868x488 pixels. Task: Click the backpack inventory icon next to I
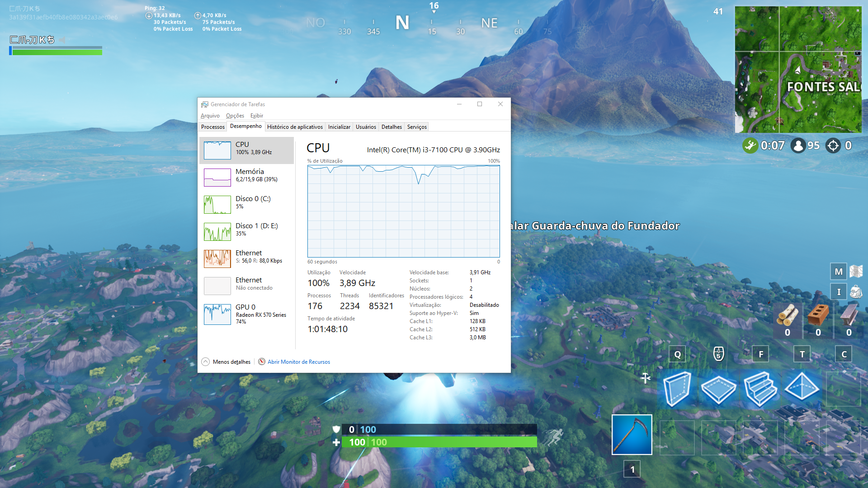tap(856, 291)
